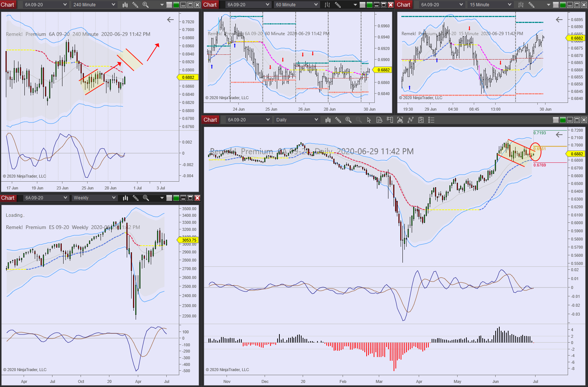Open chart properties list in Daily chart
This screenshot has height=387, width=588.
click(431, 120)
